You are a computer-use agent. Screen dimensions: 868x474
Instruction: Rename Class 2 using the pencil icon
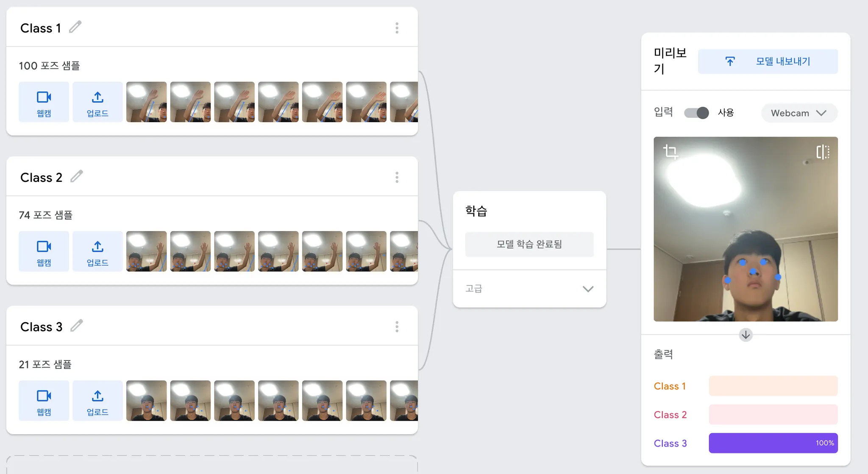point(77,176)
